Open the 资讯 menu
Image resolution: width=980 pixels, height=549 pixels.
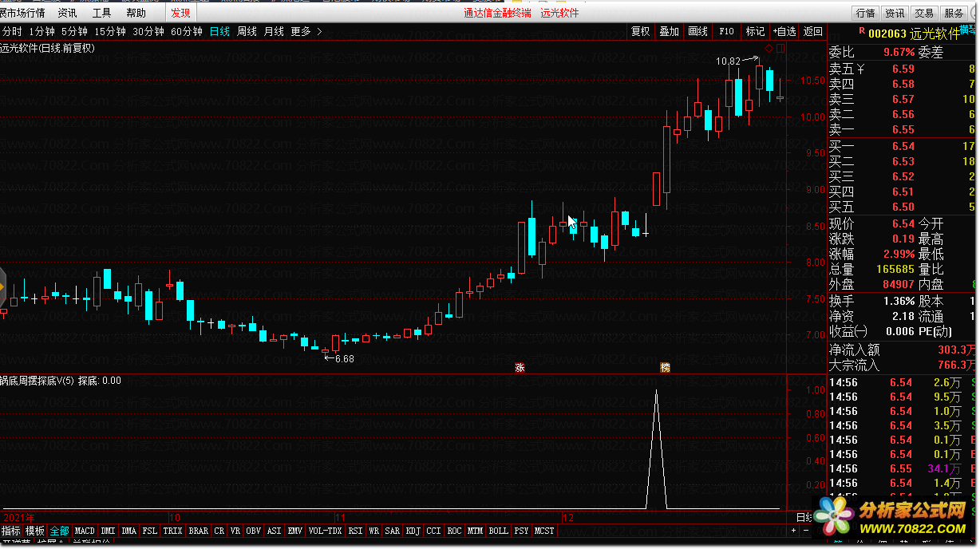(x=68, y=13)
